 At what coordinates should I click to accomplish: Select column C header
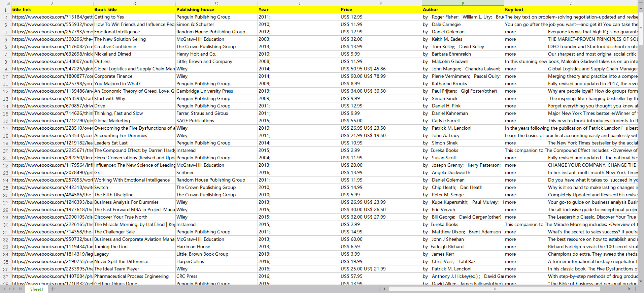click(x=216, y=3)
